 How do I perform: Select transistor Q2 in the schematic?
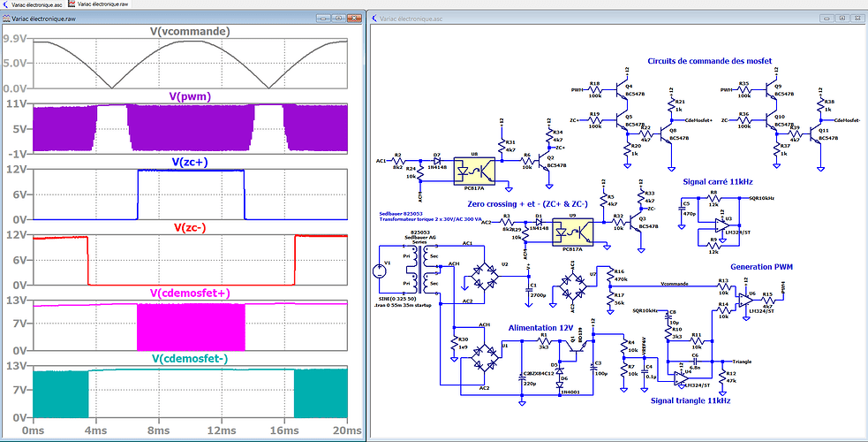click(x=544, y=162)
